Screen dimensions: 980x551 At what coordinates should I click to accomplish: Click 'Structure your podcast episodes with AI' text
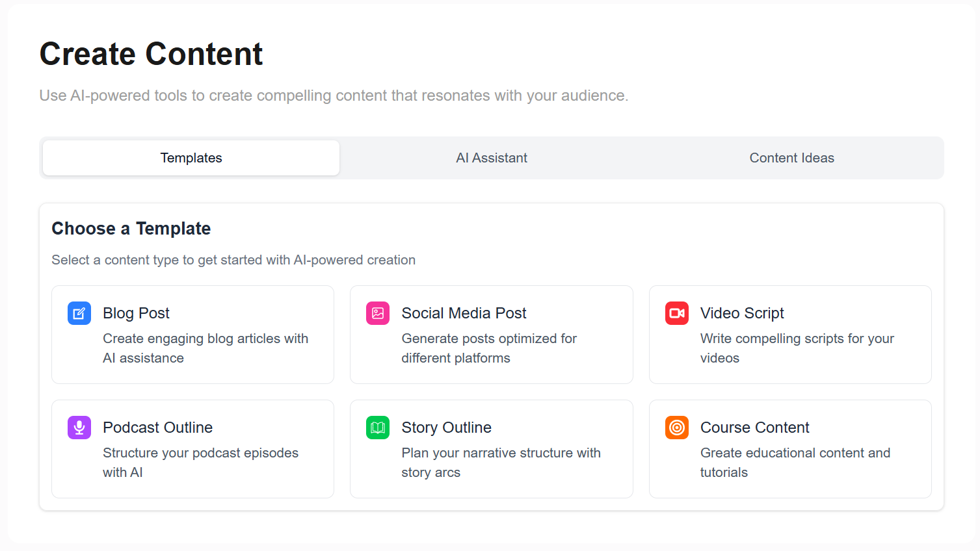point(200,463)
